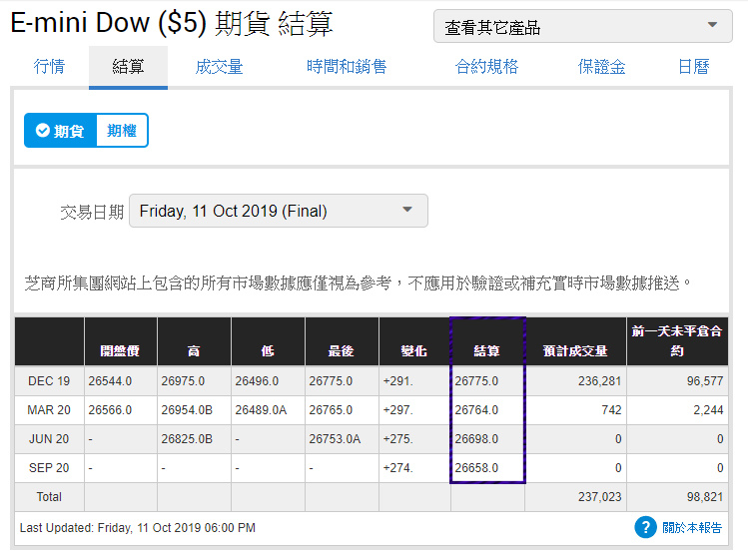Image resolution: width=748 pixels, height=560 pixels.
Task: Click JUN 20 settlement 26698.0
Action: click(476, 439)
